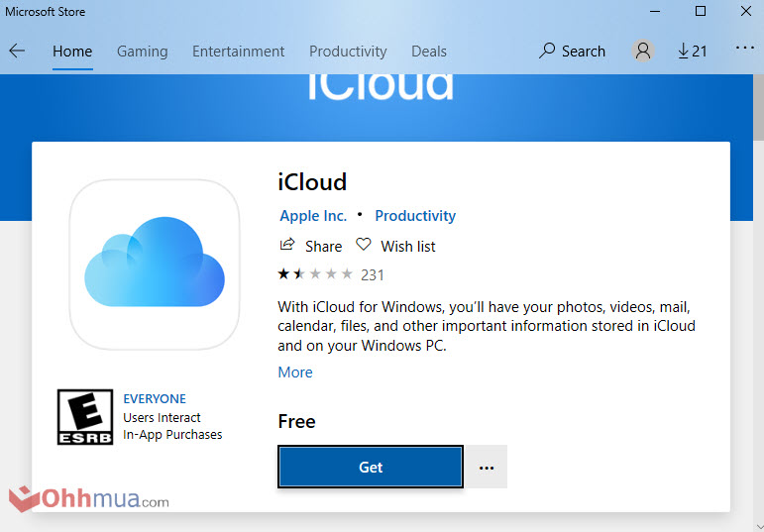Click the star rating for iCloud
Screen dimensions: 764x532
coord(315,274)
